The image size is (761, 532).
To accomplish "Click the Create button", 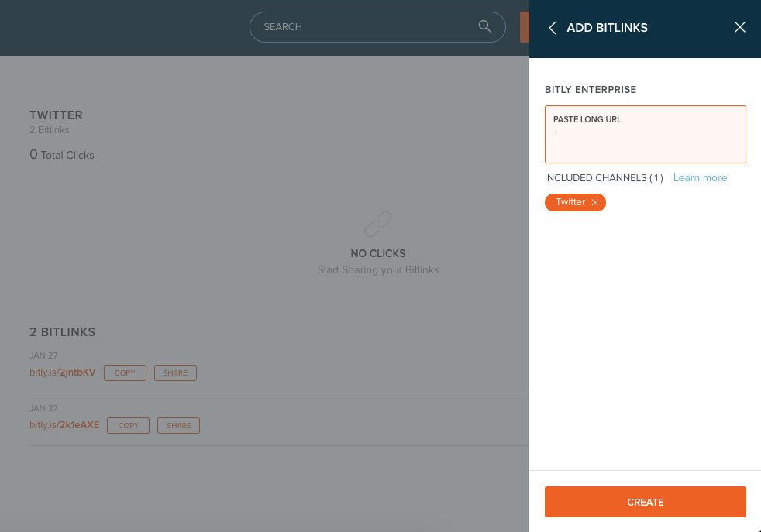I will 645,502.
